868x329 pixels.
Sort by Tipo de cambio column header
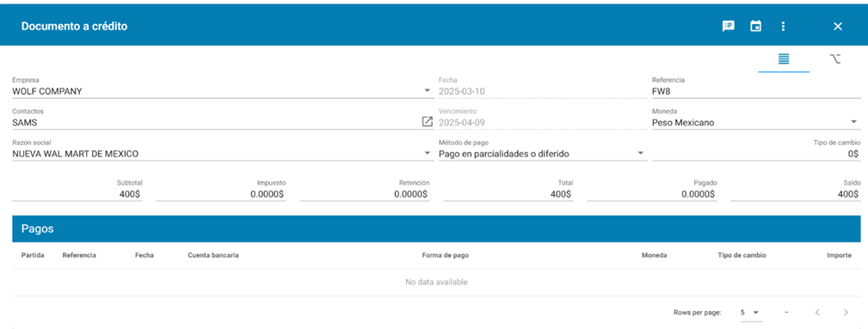pyautogui.click(x=742, y=255)
